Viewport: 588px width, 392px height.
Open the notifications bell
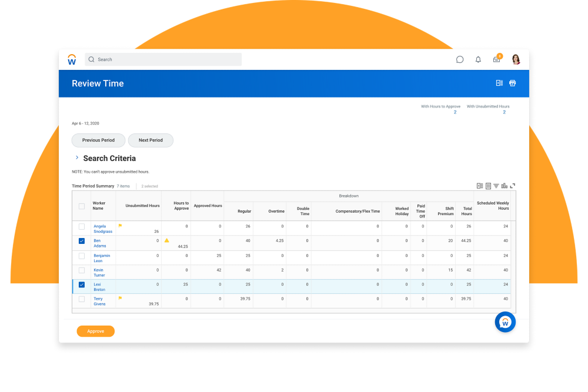[478, 59]
